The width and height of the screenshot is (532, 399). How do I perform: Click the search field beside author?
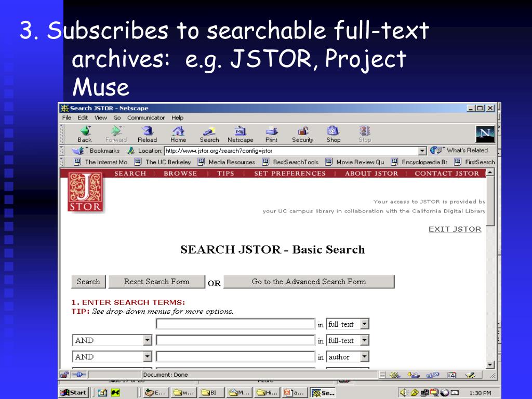[x=235, y=356]
